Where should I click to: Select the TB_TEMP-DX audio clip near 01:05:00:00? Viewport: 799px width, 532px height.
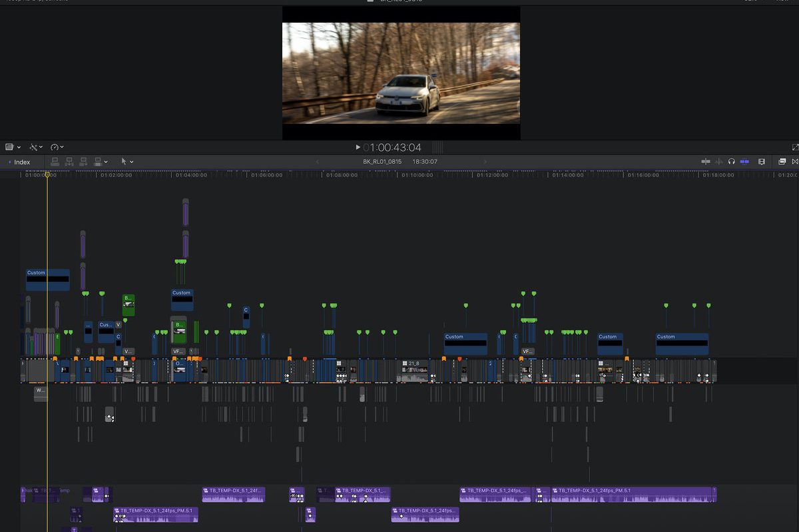234,495
